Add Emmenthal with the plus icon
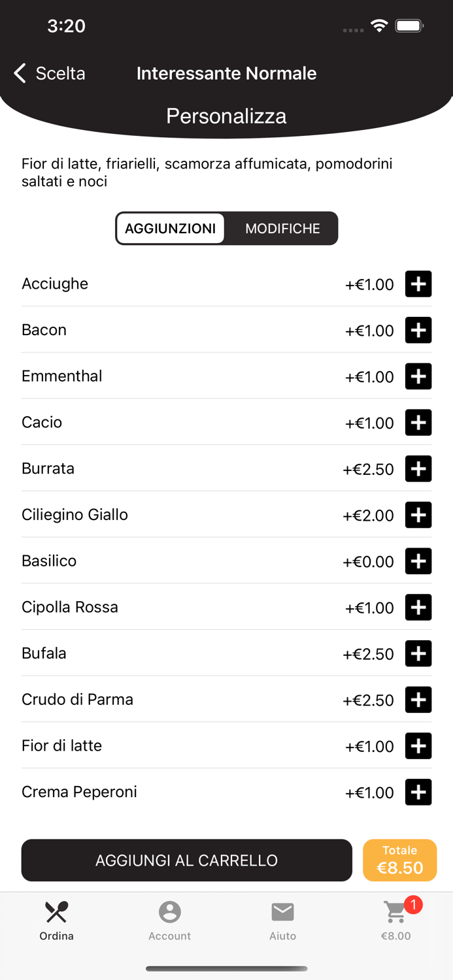Screen dimensions: 453x980 coord(418,376)
